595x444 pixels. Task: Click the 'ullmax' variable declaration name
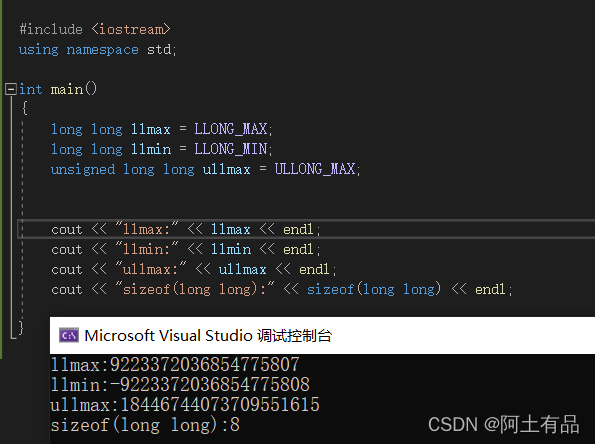tap(227, 169)
